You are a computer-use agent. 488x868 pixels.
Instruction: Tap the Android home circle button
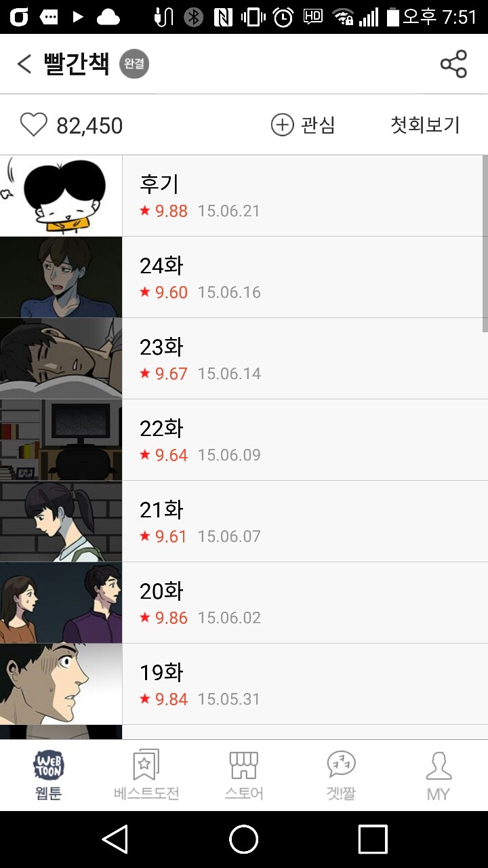click(x=244, y=840)
